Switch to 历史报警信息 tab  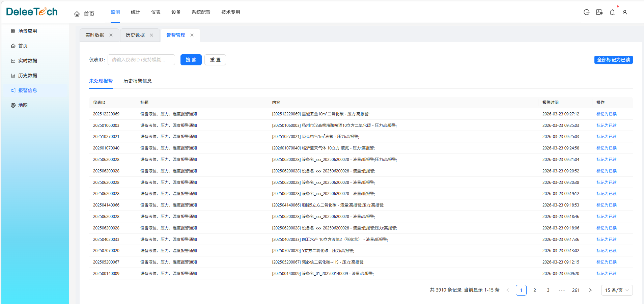(137, 81)
